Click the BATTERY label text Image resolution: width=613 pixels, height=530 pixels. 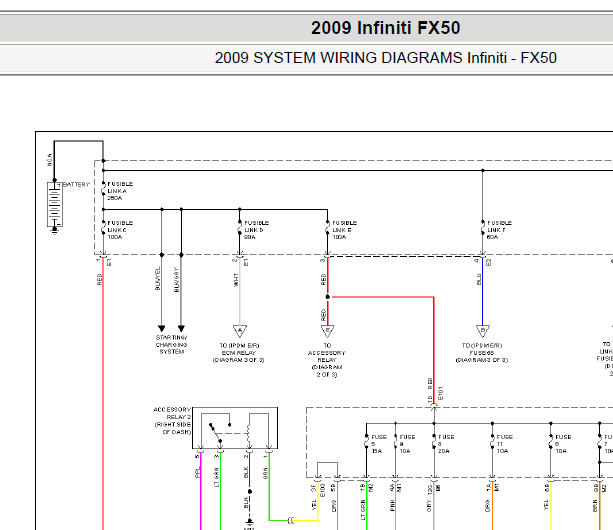click(76, 184)
